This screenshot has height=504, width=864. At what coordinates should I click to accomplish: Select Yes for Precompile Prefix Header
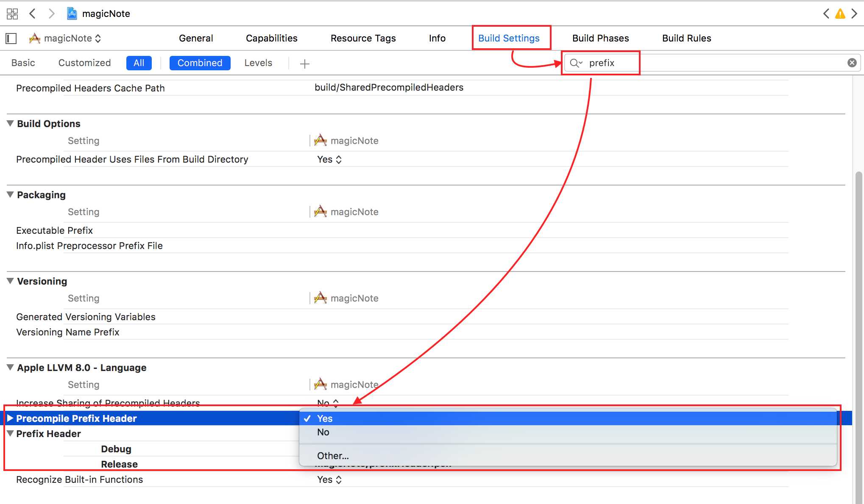(x=324, y=418)
